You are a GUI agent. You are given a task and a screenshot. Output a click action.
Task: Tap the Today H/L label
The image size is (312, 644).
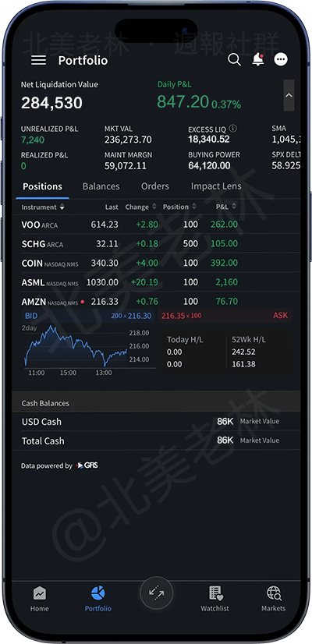tap(185, 340)
